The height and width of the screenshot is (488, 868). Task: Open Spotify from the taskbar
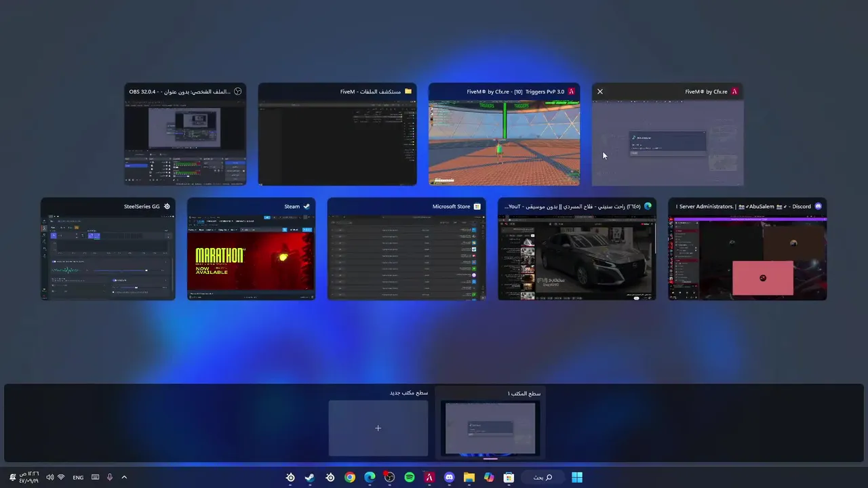click(x=410, y=477)
